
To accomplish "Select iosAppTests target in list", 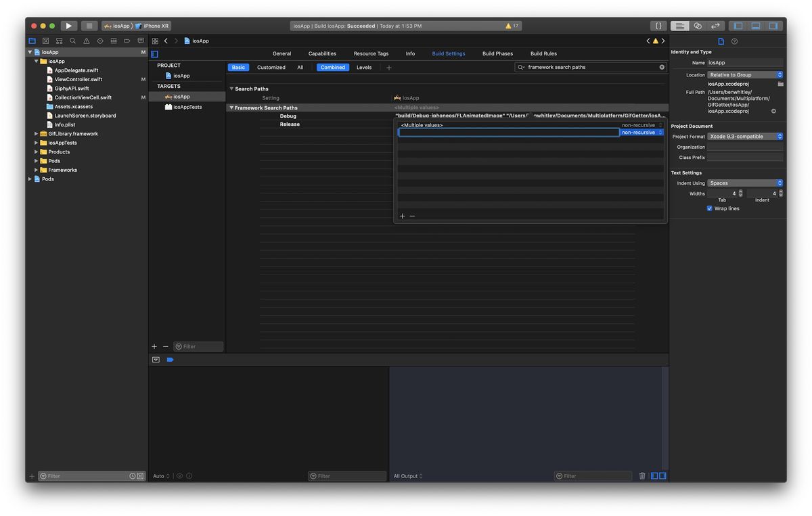I will tap(187, 107).
